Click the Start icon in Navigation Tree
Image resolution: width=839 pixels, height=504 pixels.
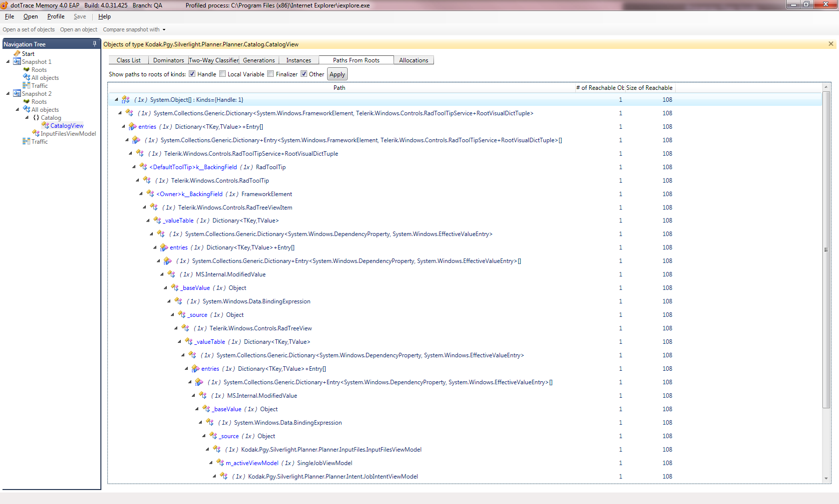(x=17, y=54)
